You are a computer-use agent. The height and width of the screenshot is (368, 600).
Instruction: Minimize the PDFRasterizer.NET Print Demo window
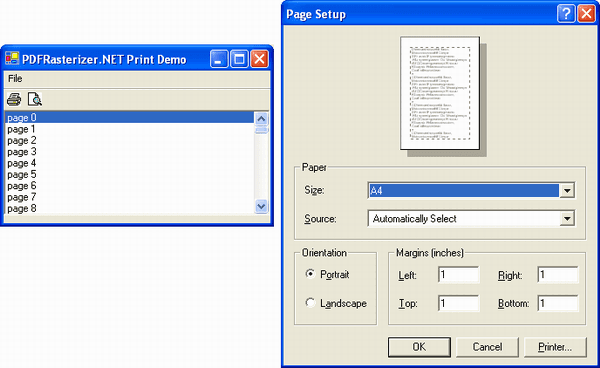click(x=219, y=59)
